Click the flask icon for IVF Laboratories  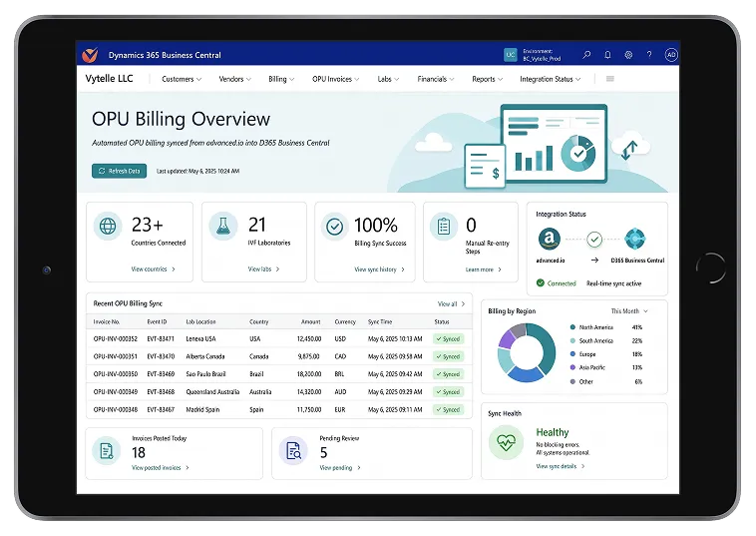(x=223, y=226)
